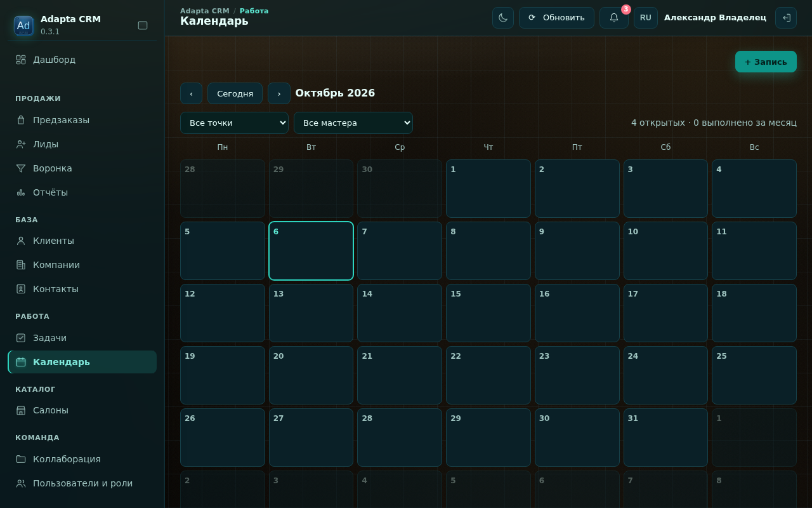The height and width of the screenshot is (508, 812).
Task: Select October 22 calendar cell
Action: pyautogui.click(x=488, y=375)
